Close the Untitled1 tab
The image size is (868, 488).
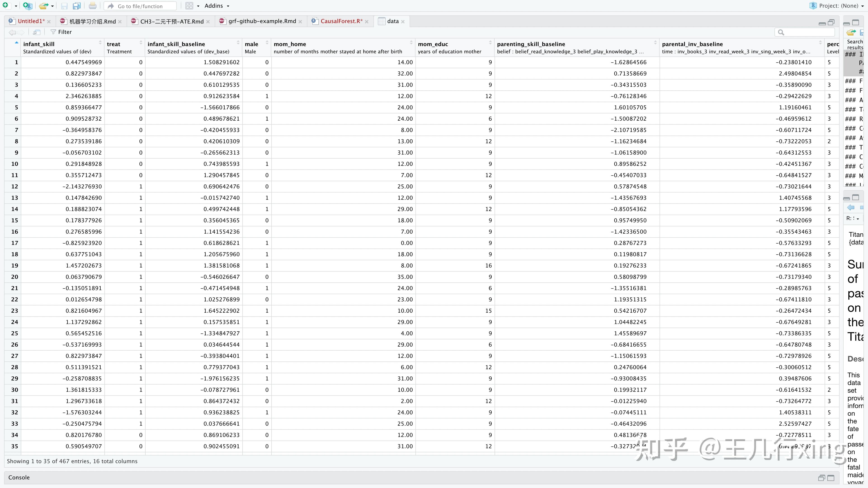49,21
